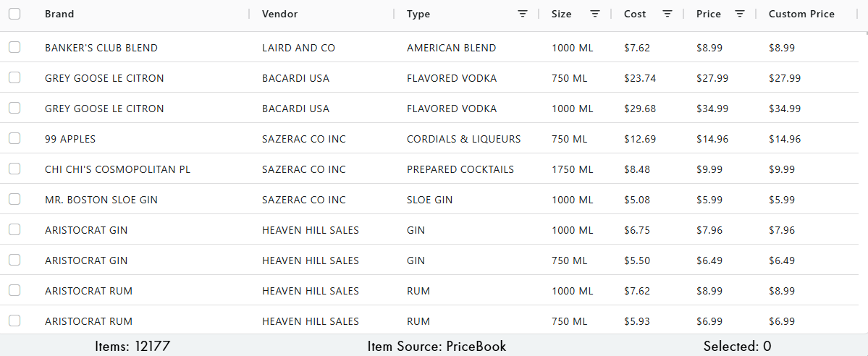Select the CORDIALS & LIQUEURS type cell
This screenshot has height=356, width=868.
(x=464, y=139)
